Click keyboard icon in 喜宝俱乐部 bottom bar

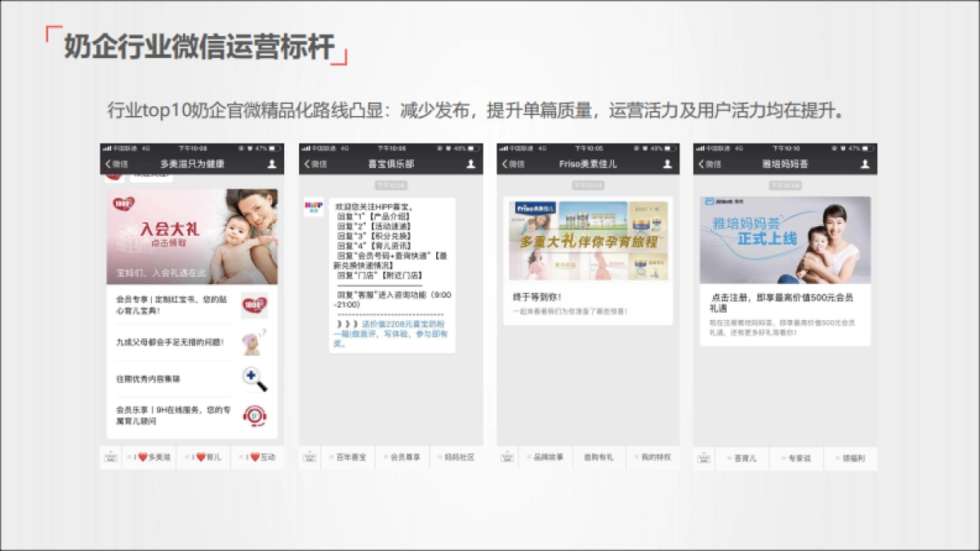click(x=309, y=458)
